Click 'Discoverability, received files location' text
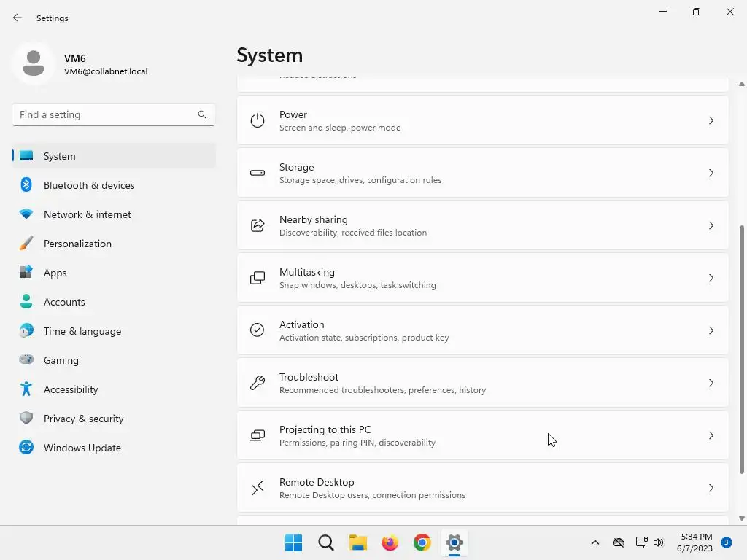Viewport: 747px width, 560px height. [x=353, y=233]
